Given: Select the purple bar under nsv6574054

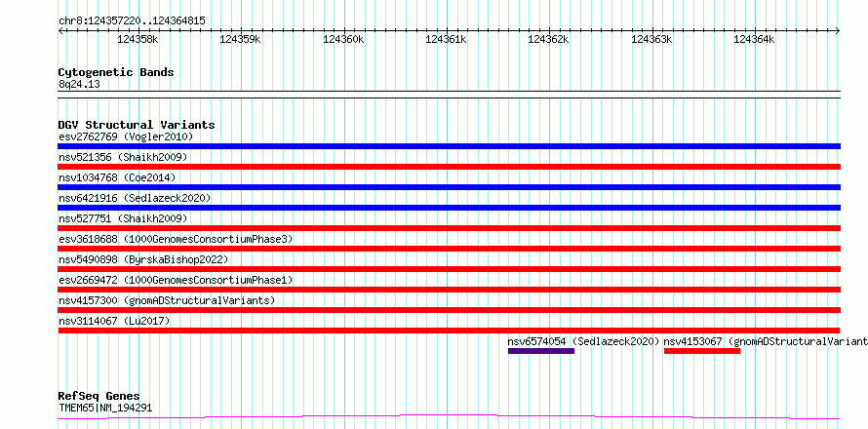Looking at the screenshot, I should [x=541, y=351].
